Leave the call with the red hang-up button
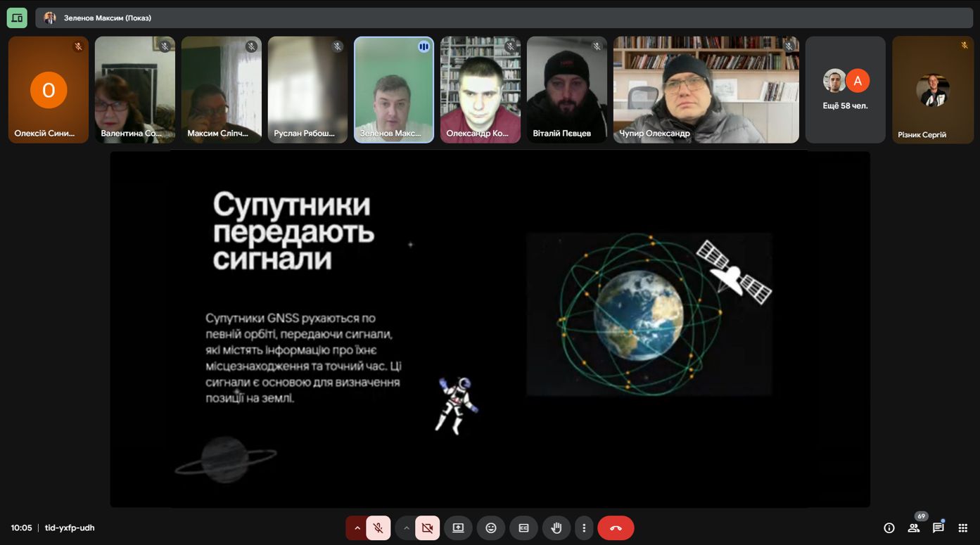Viewport: 980px width, 545px height. [x=616, y=528]
